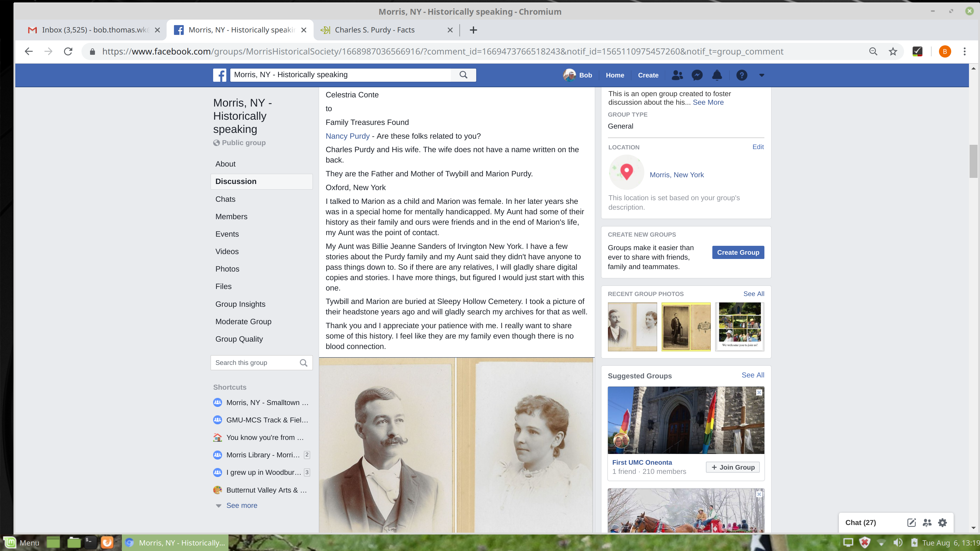
Task: Open Members in the group menu
Action: tap(231, 217)
